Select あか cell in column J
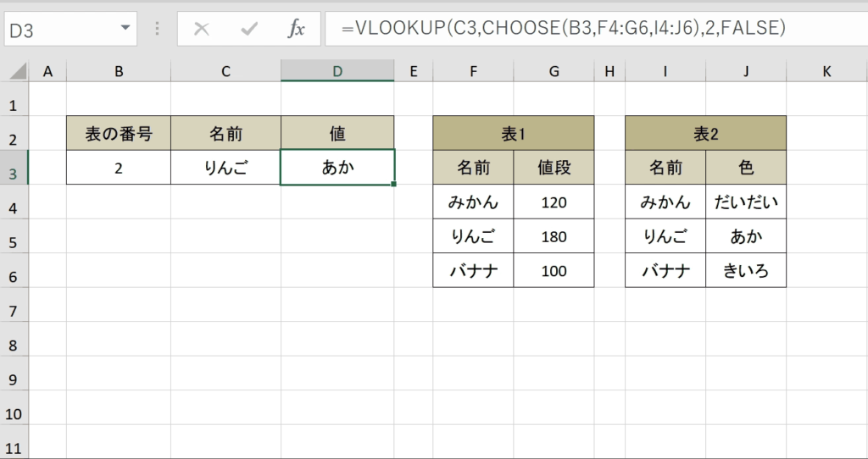The height and width of the screenshot is (459, 868). (x=746, y=235)
